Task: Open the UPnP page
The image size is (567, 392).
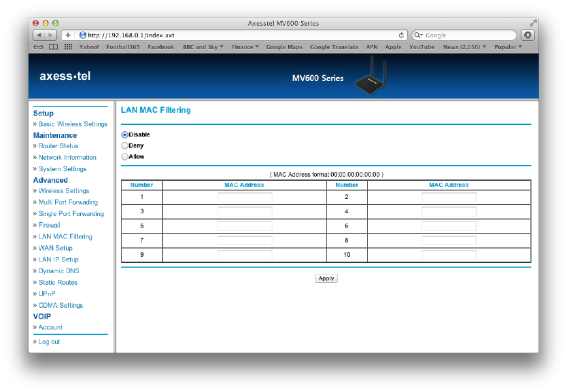Action: (x=47, y=293)
